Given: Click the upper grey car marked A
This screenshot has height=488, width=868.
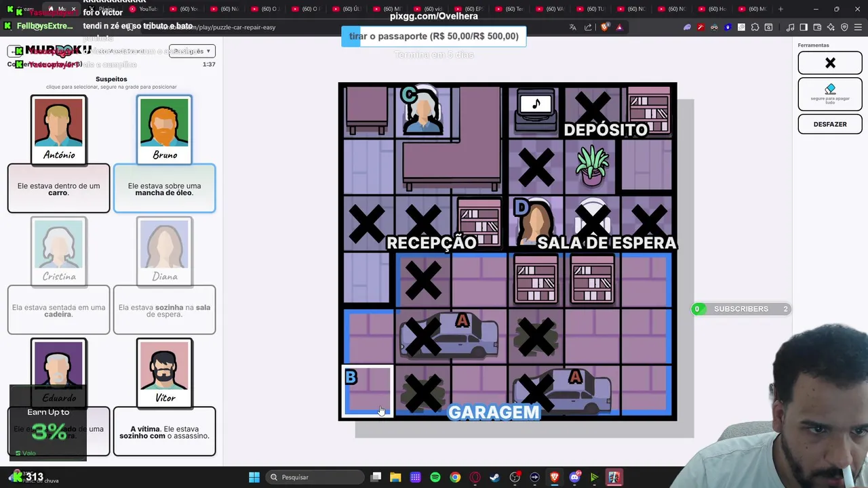Looking at the screenshot, I should coord(449,335).
